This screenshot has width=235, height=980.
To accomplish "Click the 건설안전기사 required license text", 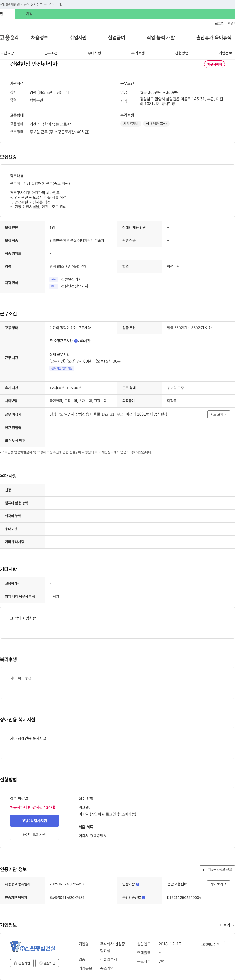I will (71, 279).
